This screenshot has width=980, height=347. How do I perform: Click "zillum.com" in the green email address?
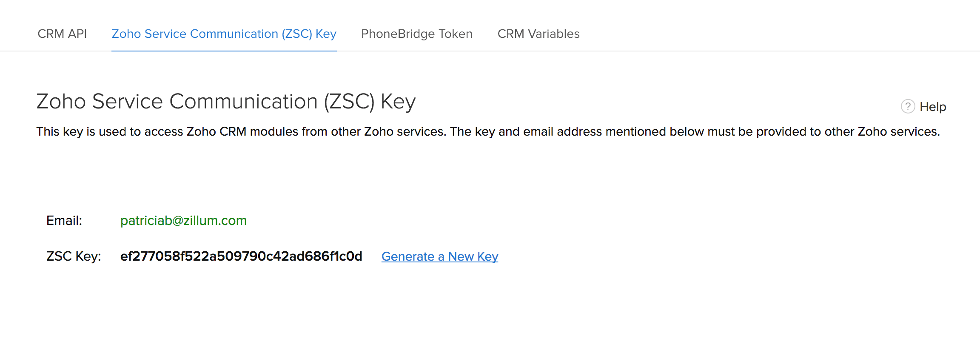coord(215,221)
